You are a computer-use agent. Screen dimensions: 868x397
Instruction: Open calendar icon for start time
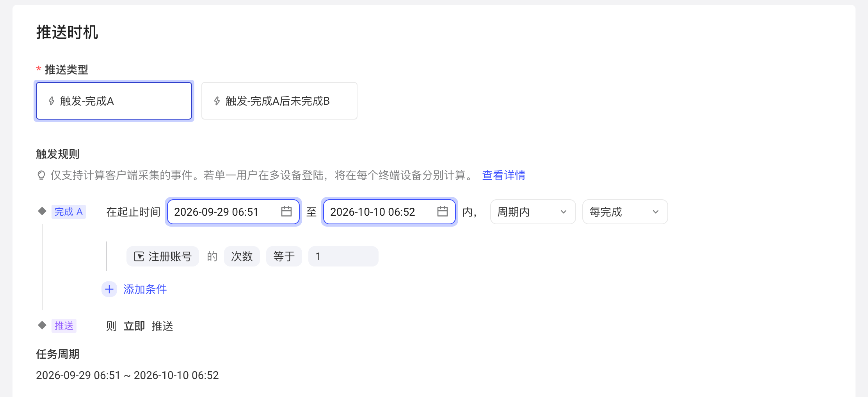tap(286, 211)
